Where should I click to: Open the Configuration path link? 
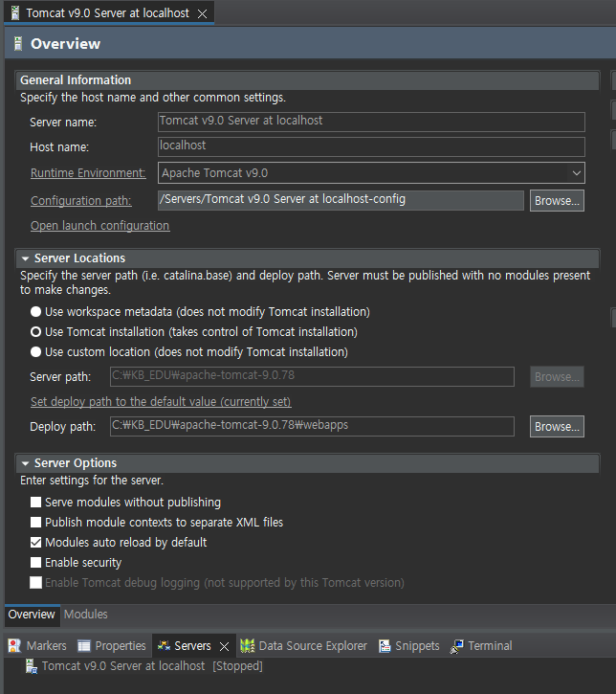[81, 200]
